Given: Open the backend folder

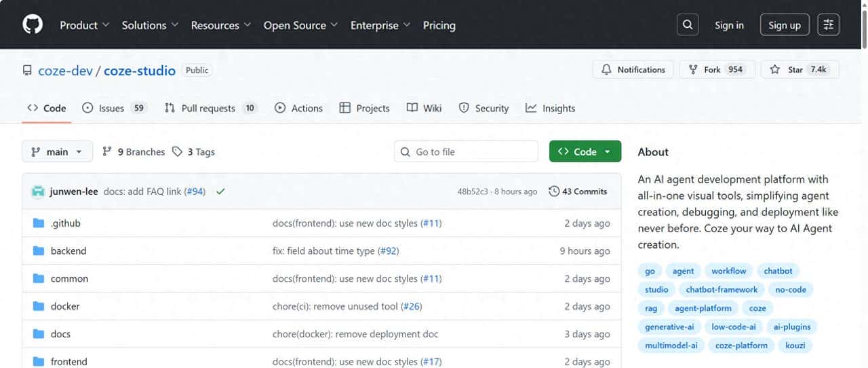Looking at the screenshot, I should tap(68, 251).
